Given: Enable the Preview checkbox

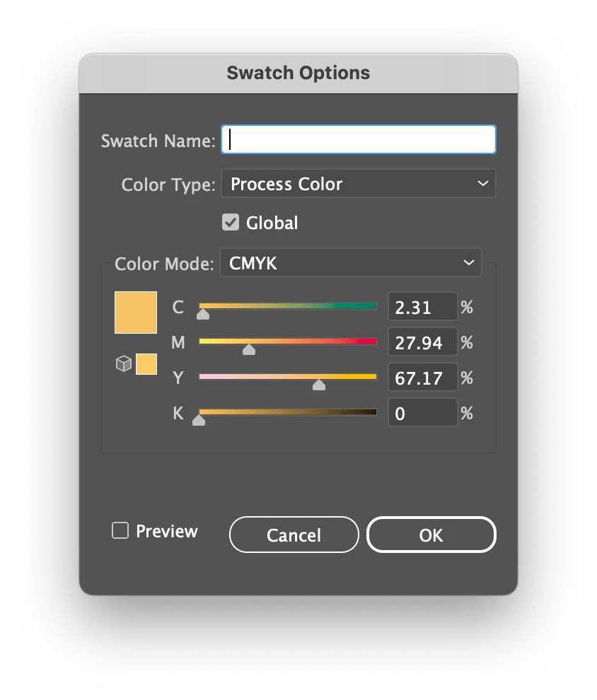Looking at the screenshot, I should click(120, 531).
